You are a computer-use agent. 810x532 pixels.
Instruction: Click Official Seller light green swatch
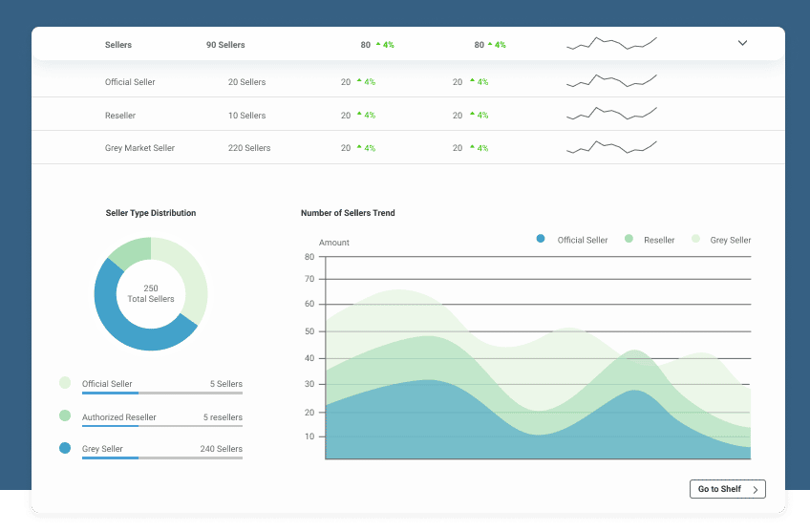(x=65, y=383)
